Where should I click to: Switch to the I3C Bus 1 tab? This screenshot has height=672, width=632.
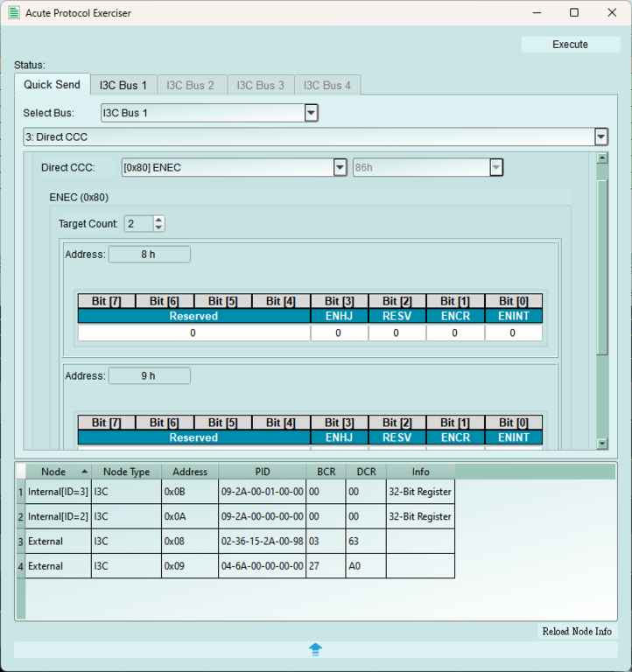pyautogui.click(x=123, y=85)
